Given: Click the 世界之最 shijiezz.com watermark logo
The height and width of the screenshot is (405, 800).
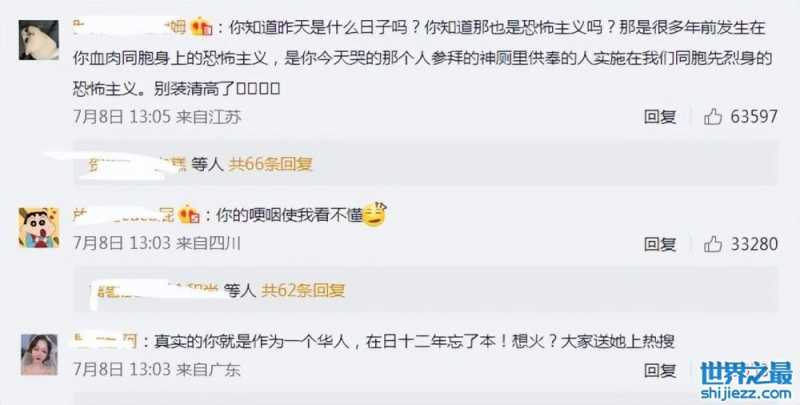Looking at the screenshot, I should (x=746, y=381).
